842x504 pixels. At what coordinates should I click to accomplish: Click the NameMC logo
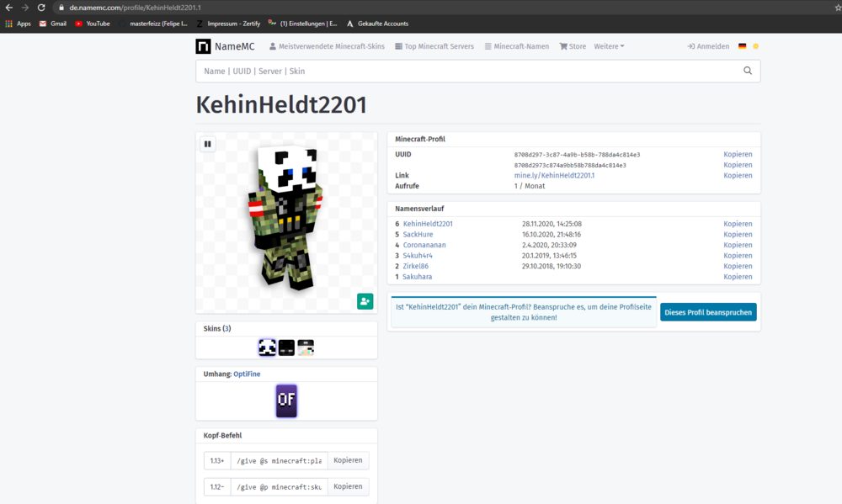225,46
